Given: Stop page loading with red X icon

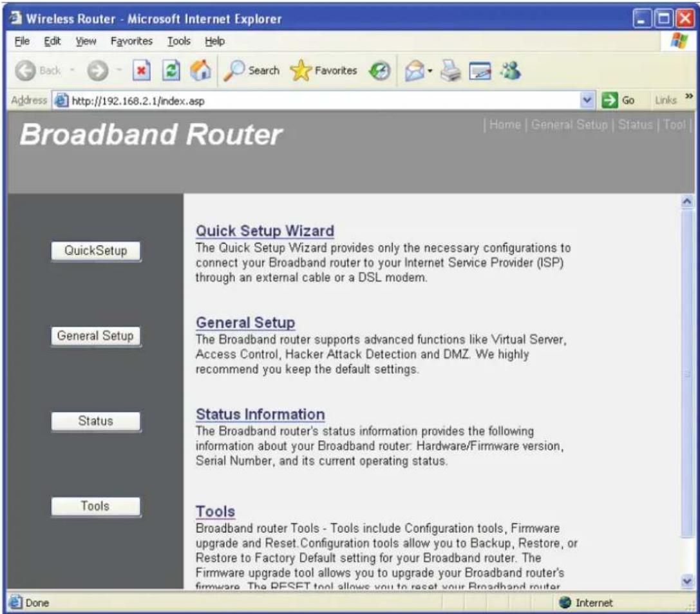Looking at the screenshot, I should (141, 71).
